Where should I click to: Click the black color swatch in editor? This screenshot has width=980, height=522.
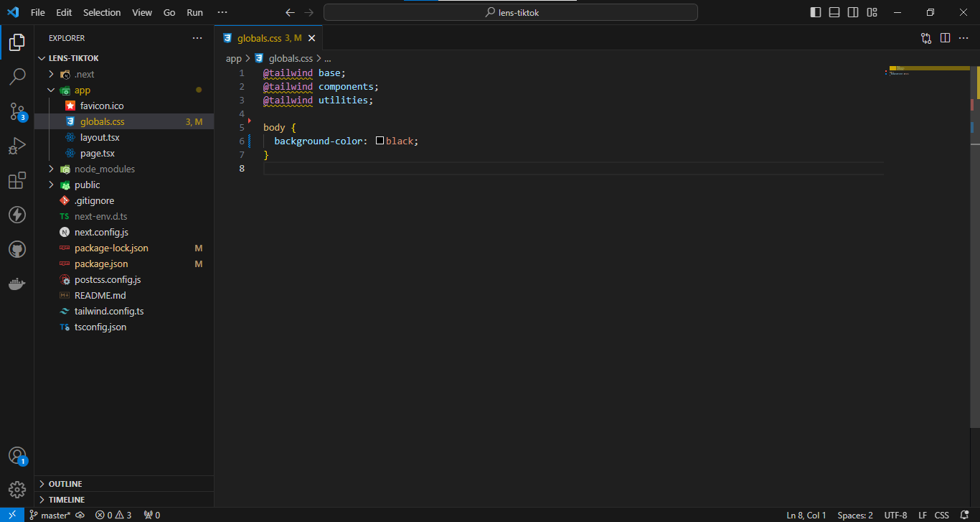[x=380, y=141]
